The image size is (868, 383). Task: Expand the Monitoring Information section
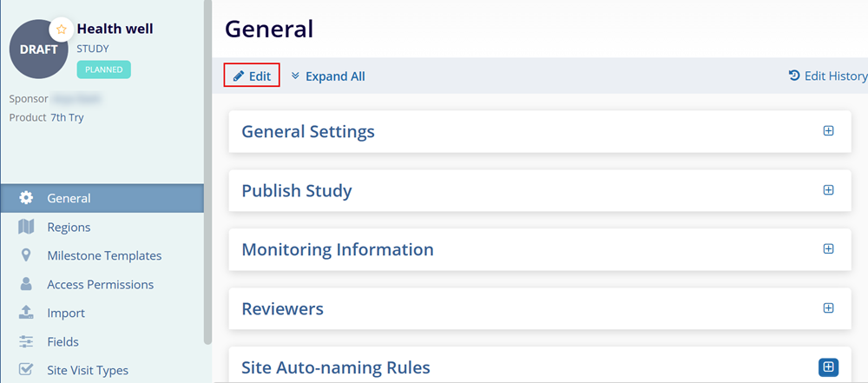[x=828, y=249]
